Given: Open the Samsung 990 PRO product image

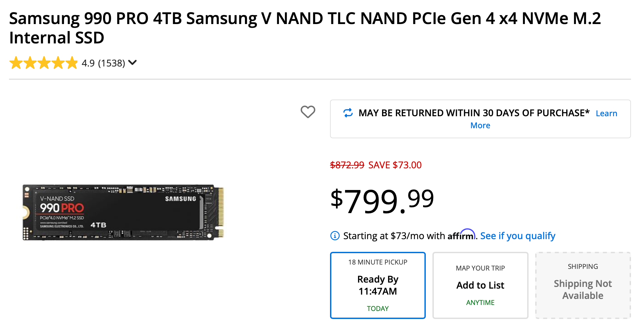Looking at the screenshot, I should point(123,212).
